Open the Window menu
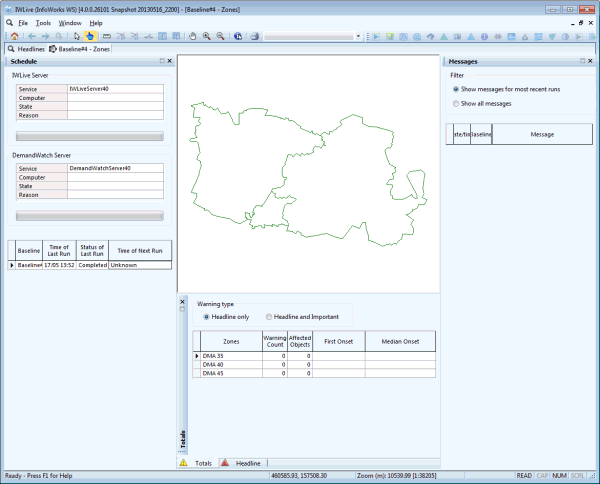This screenshot has width=600, height=484. coord(70,23)
